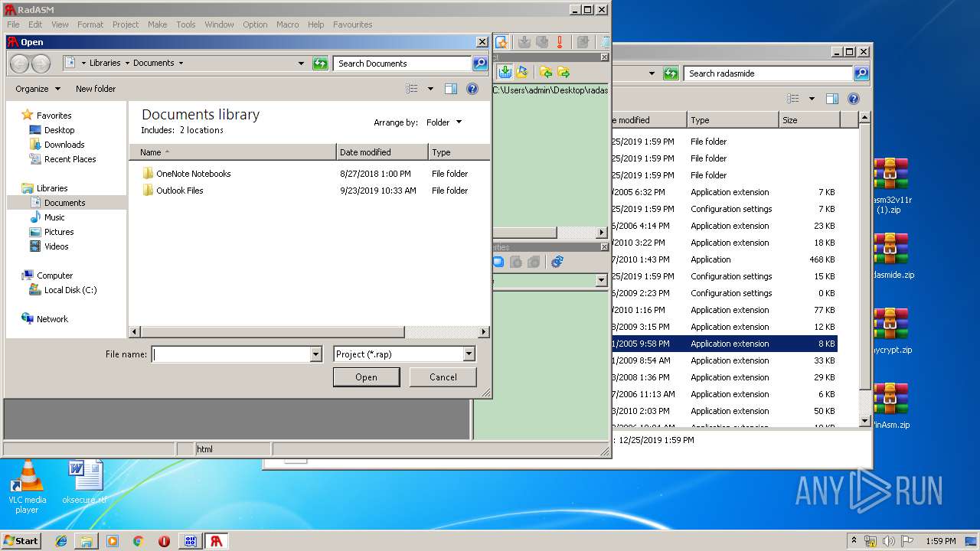The image size is (980, 551).
Task: Select WinAsm.zip desktop archive
Action: tap(892, 407)
